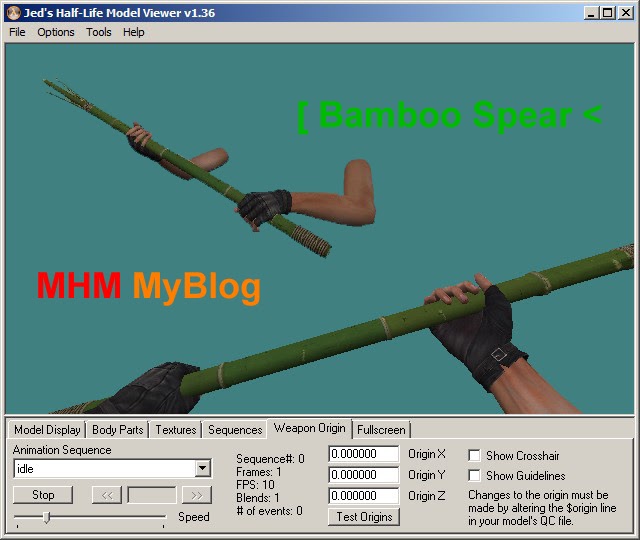The height and width of the screenshot is (540, 640).
Task: Close the Model Viewer window
Action: click(x=626, y=13)
